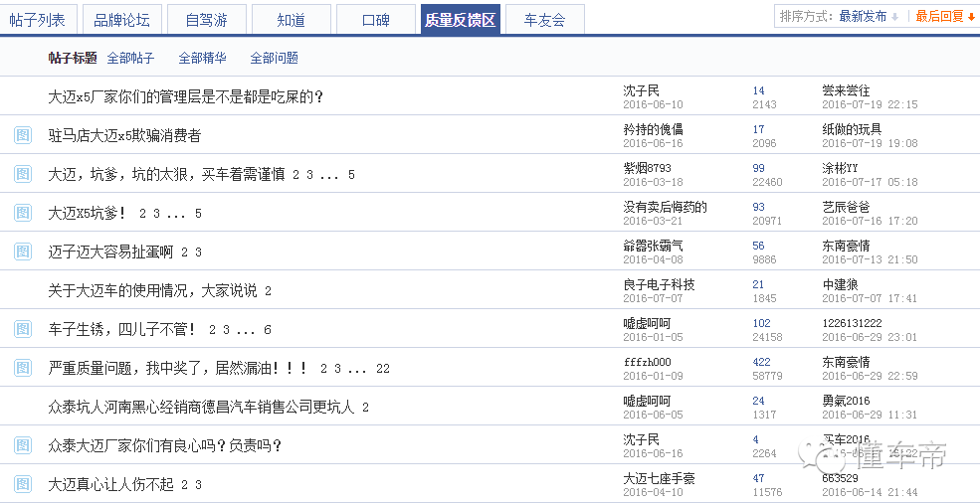The width and height of the screenshot is (980, 504).
Task: Click reply count 47
Action: coord(759,478)
